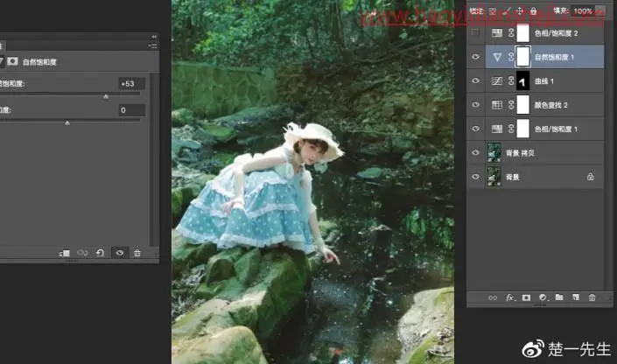617x364 pixels.
Task: Create new fill or adjustment layer
Action: coord(543,297)
